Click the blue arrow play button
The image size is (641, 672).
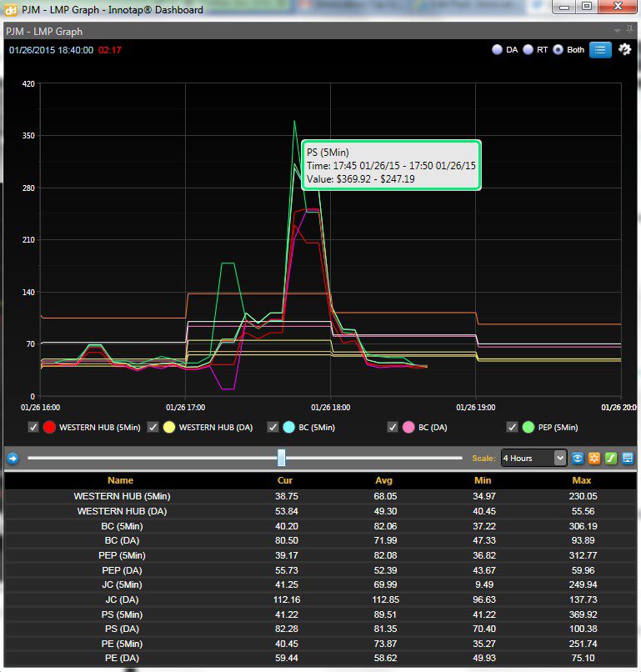13,458
